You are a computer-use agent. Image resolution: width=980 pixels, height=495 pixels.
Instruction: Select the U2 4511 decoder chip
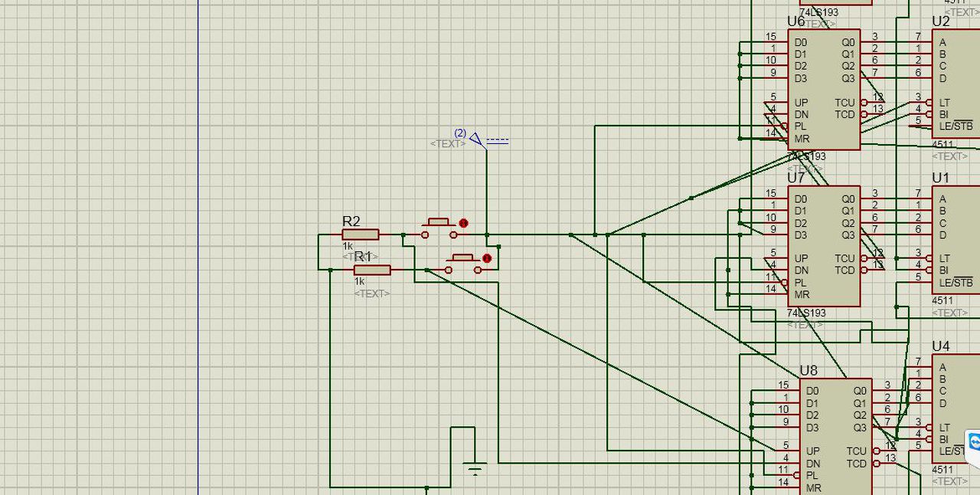(955, 84)
